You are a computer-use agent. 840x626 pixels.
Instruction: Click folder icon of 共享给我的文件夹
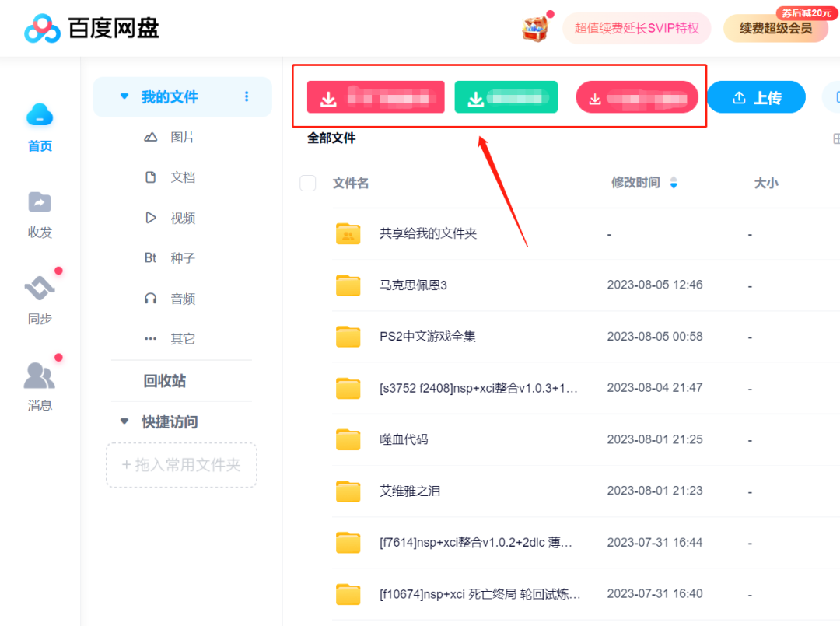(x=348, y=233)
